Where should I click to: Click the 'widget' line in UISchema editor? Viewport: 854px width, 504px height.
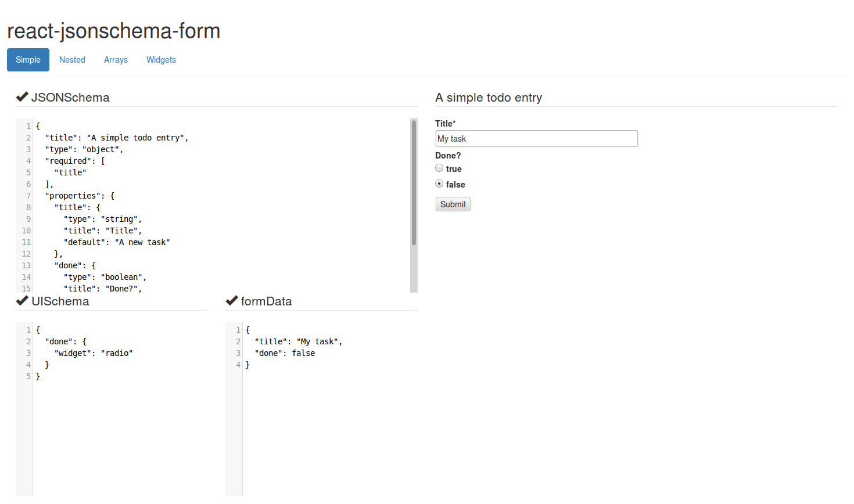[x=93, y=353]
